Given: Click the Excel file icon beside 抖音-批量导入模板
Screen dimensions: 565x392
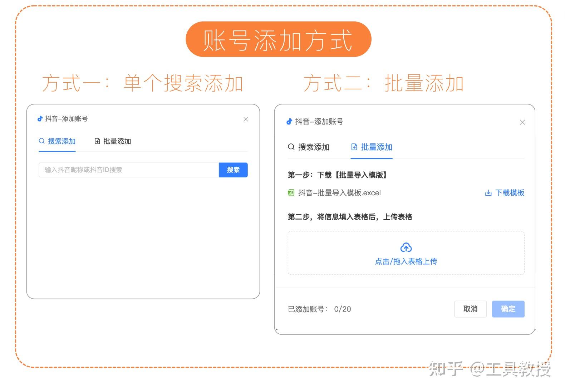Looking at the screenshot, I should (x=291, y=193).
